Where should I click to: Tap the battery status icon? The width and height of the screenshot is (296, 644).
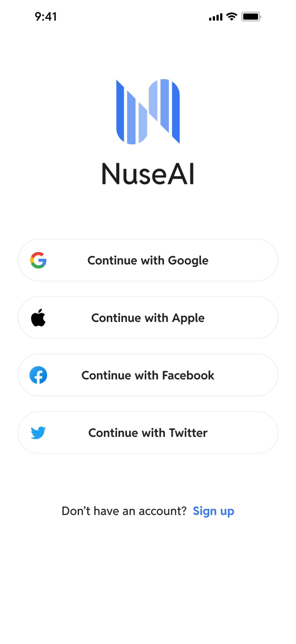pyautogui.click(x=251, y=17)
